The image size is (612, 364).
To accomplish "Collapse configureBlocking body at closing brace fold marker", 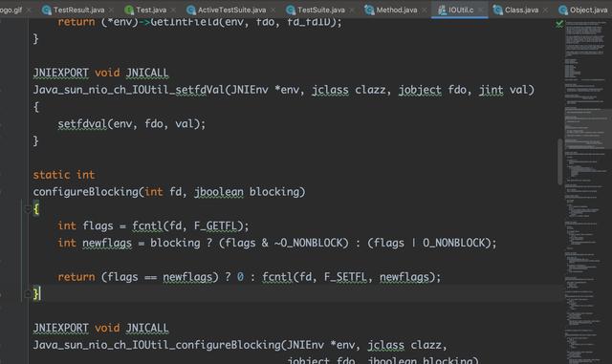I will click(x=28, y=293).
